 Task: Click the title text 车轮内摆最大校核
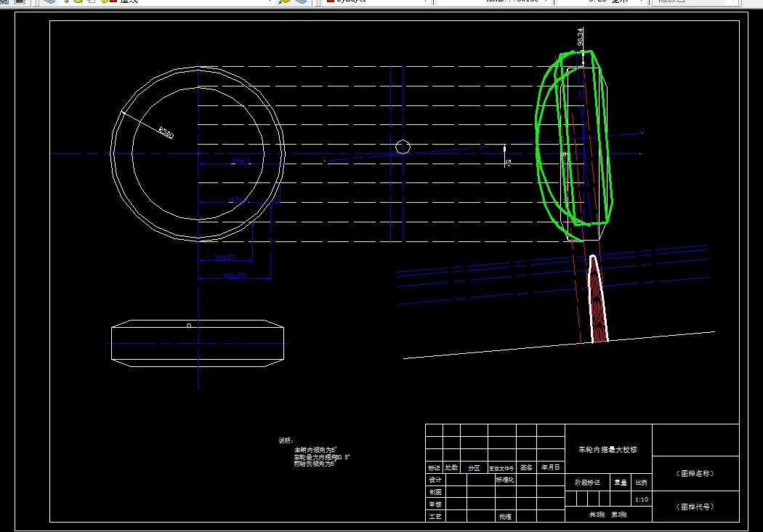pos(607,450)
